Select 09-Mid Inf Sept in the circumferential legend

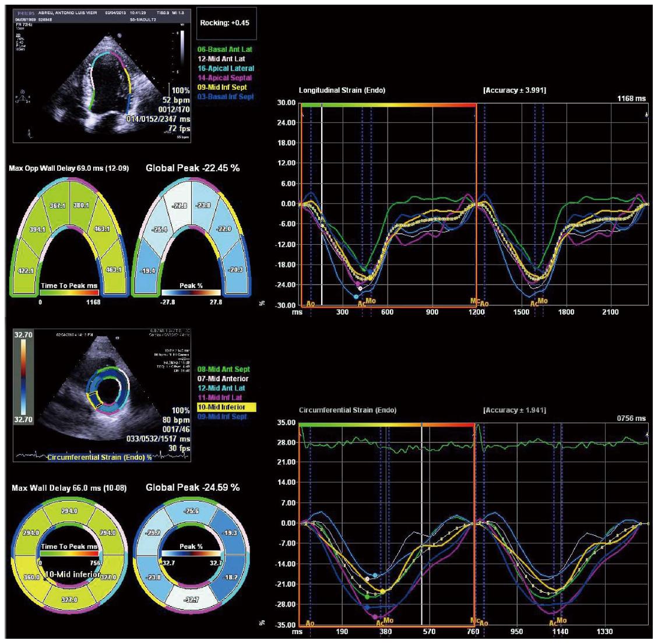point(222,417)
